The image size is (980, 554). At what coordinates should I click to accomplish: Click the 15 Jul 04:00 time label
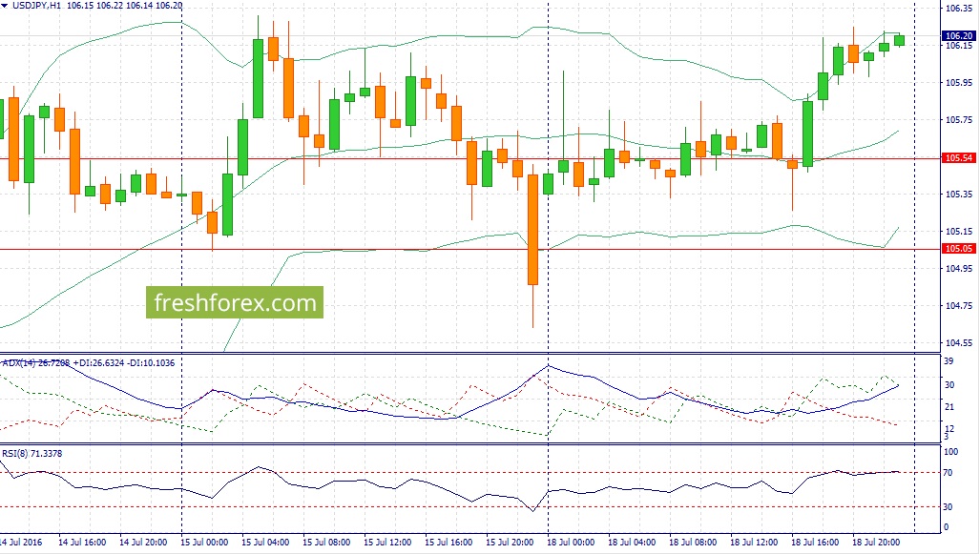[265, 543]
